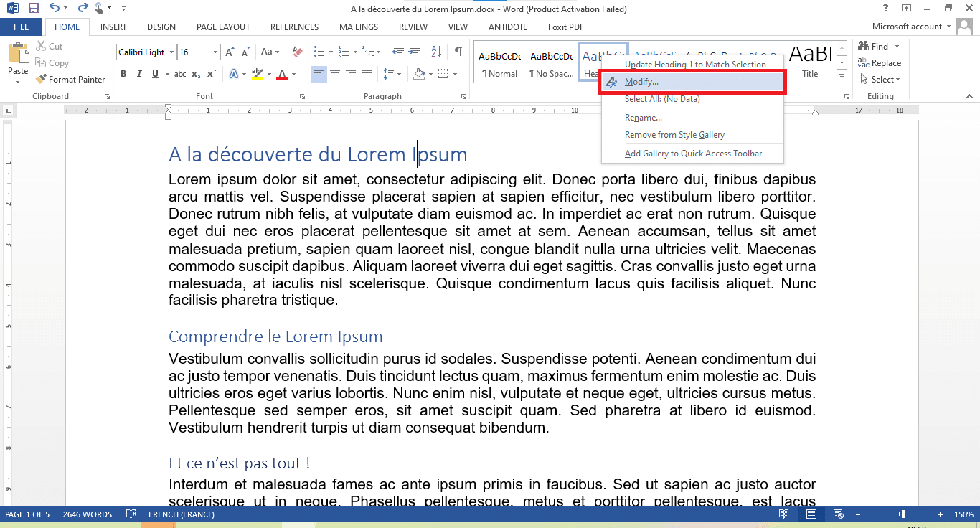Click the red font color button
The height and width of the screenshot is (528, 980).
pos(282,74)
